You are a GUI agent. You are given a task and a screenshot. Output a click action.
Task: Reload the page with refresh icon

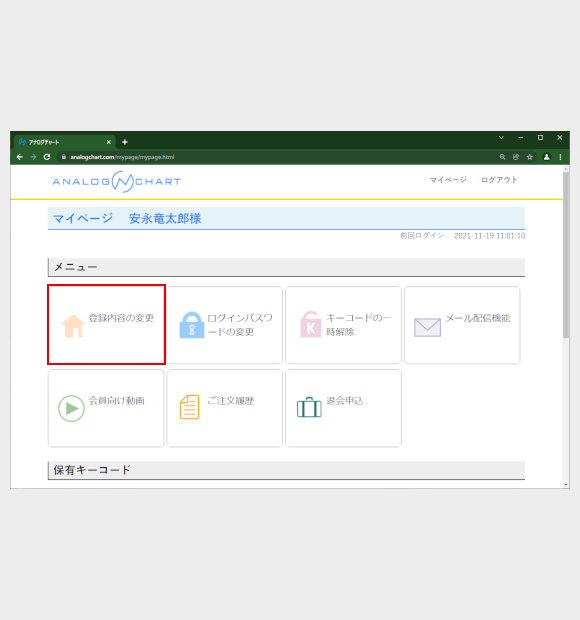47,157
